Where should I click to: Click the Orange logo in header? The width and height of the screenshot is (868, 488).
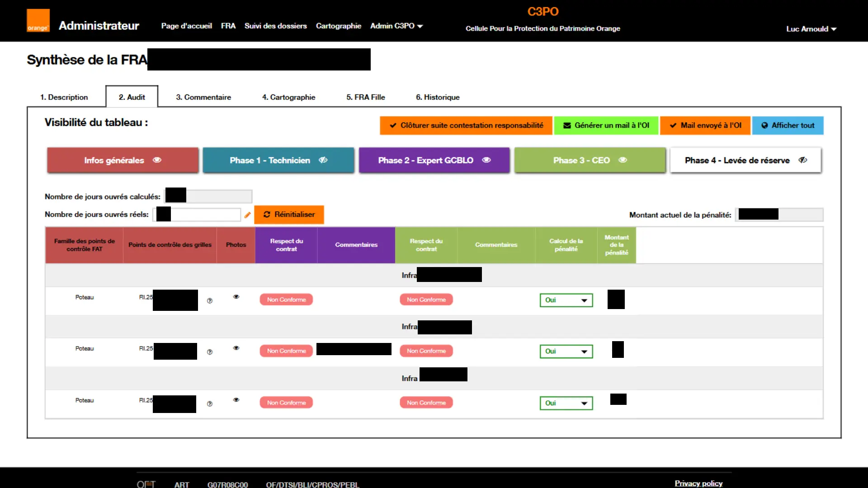pos(38,21)
